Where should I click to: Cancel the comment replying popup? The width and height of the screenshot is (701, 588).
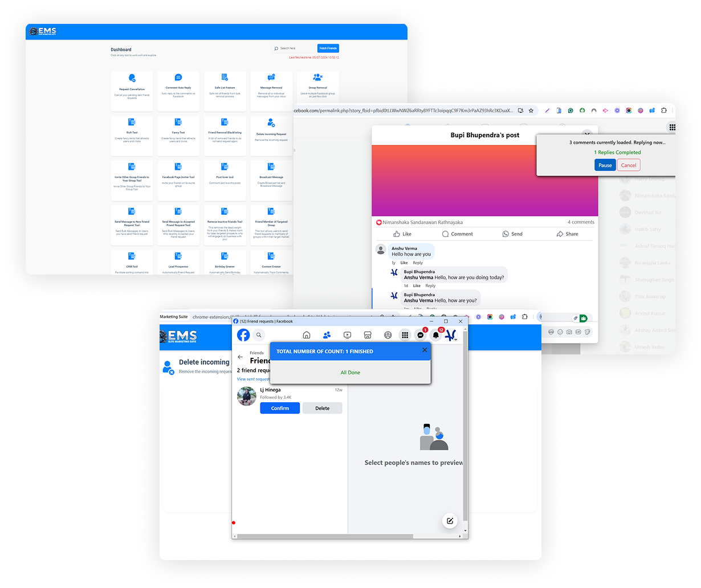point(629,165)
